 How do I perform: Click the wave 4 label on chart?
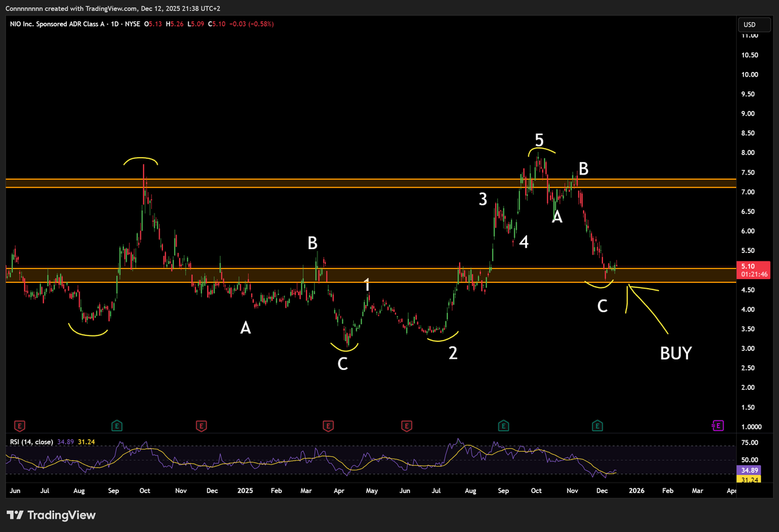pos(524,242)
